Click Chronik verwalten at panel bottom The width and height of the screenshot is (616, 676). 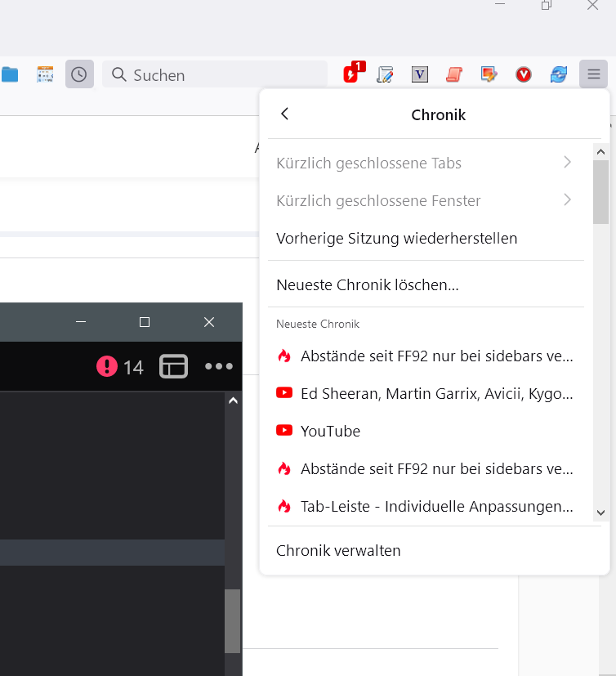pos(338,550)
